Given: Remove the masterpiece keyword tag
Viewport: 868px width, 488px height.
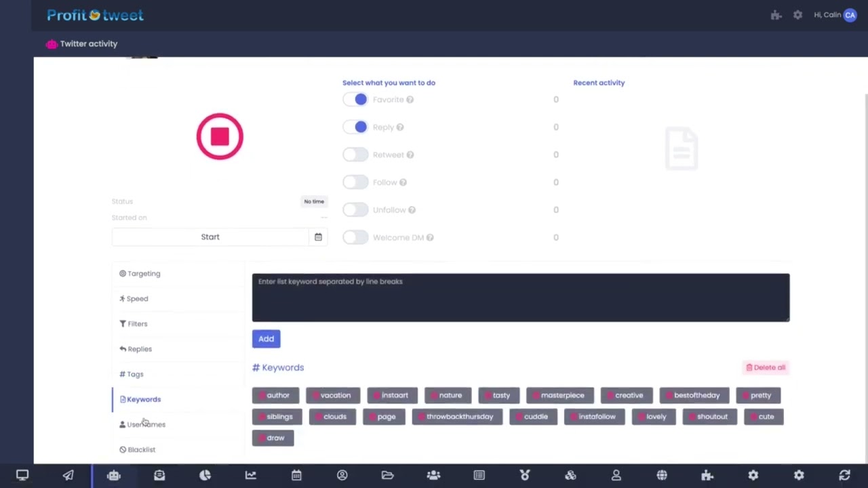Looking at the screenshot, I should [x=536, y=395].
